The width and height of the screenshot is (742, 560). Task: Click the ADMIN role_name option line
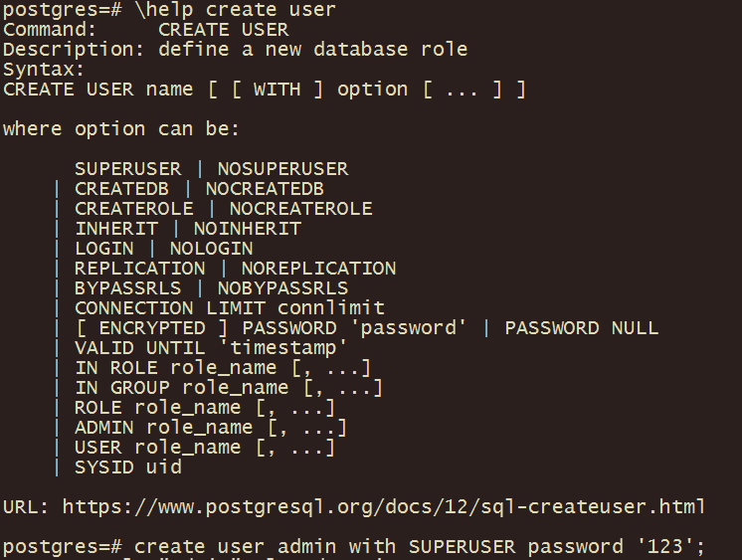[211, 428]
